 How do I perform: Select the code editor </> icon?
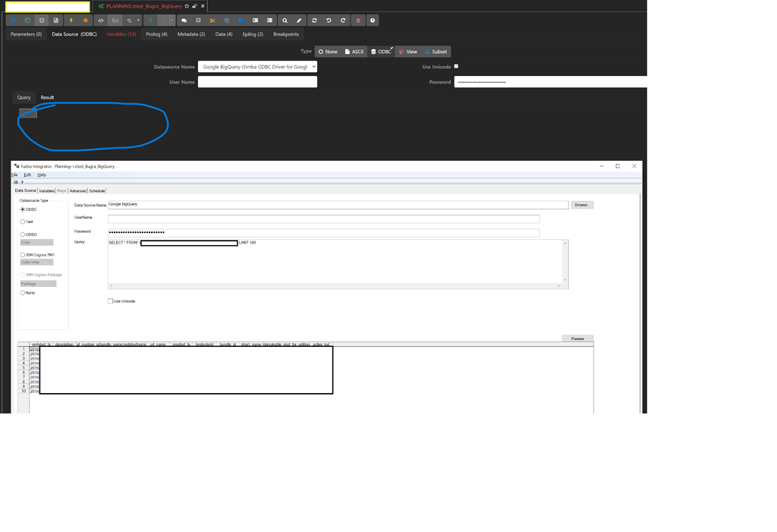pos(100,20)
